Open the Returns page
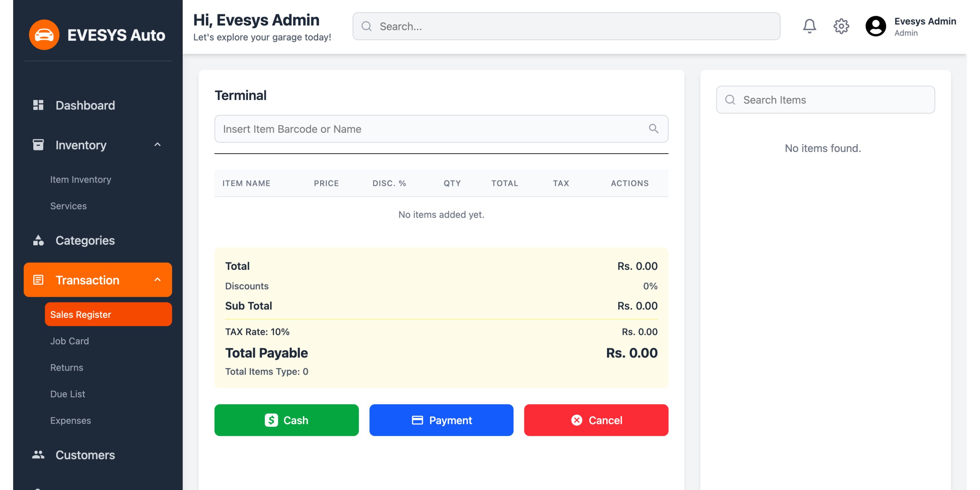980x490 pixels. pos(67,367)
